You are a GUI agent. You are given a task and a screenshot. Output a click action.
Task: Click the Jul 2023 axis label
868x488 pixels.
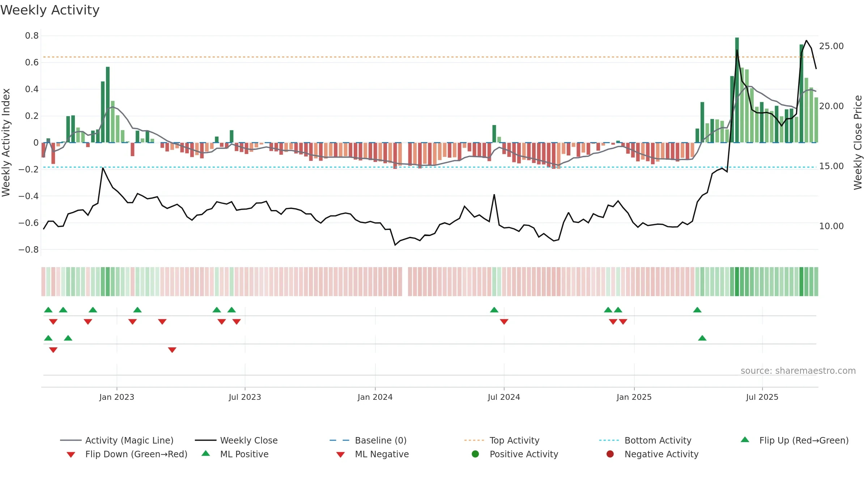245,397
